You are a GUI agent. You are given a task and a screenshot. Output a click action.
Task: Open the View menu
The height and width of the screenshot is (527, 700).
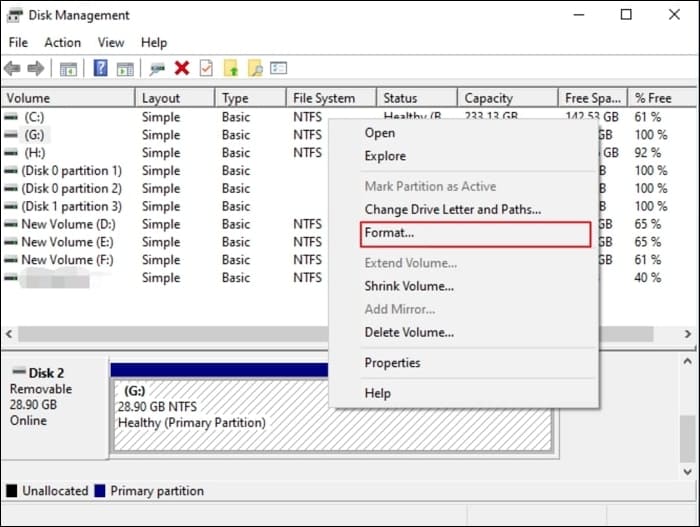tap(111, 43)
